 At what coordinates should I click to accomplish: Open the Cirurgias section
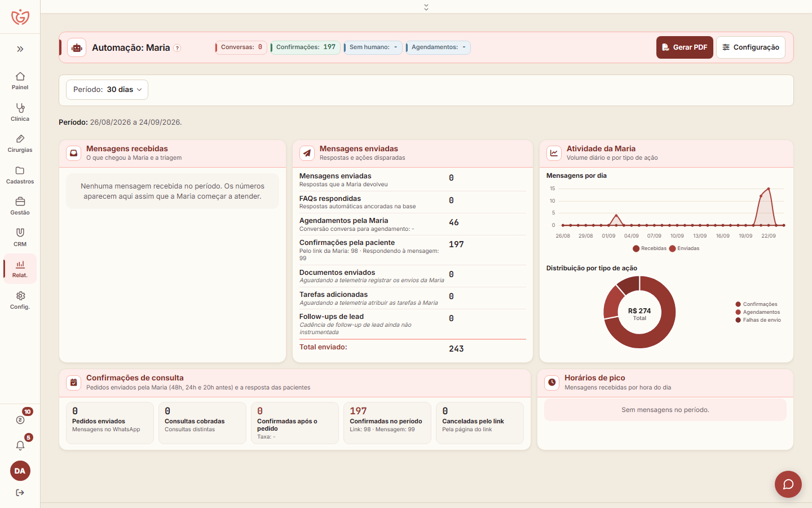[x=20, y=143]
